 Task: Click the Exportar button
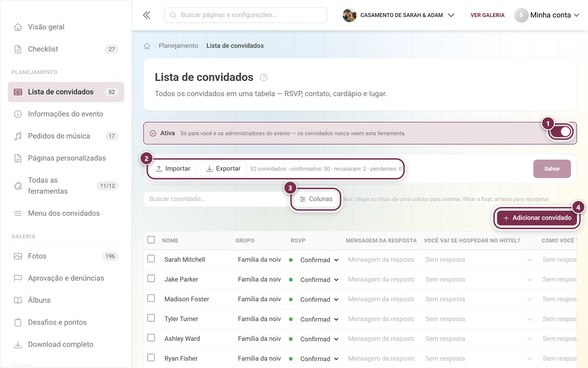[223, 169]
